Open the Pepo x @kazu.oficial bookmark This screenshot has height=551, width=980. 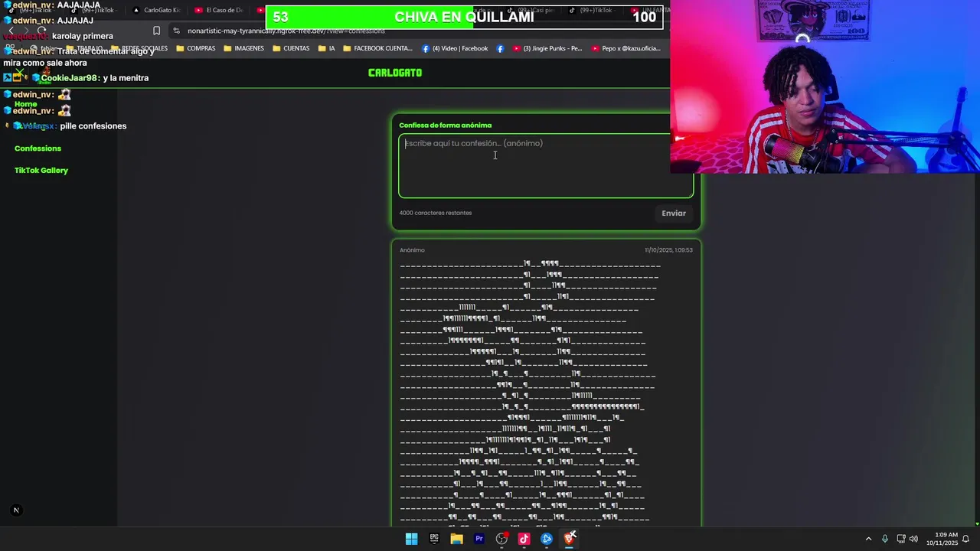(626, 48)
